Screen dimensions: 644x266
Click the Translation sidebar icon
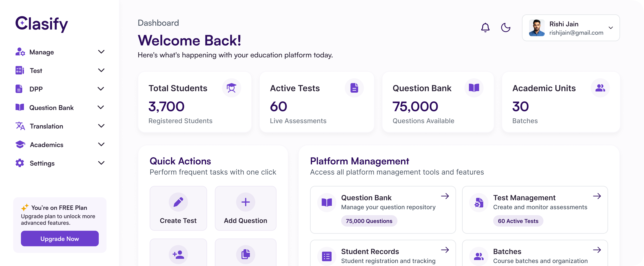(x=20, y=126)
